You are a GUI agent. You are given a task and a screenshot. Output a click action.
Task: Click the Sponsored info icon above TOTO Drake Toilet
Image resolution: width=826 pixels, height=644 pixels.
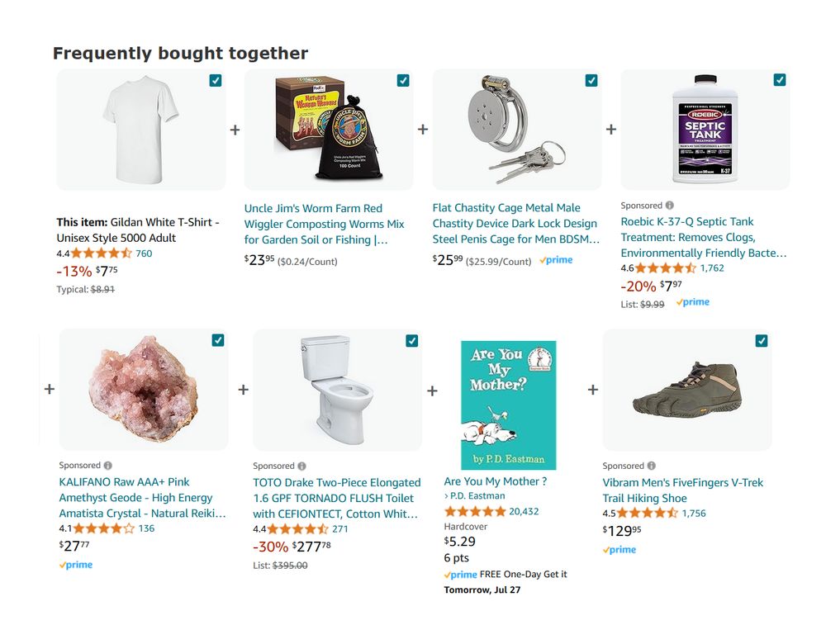[301, 466]
